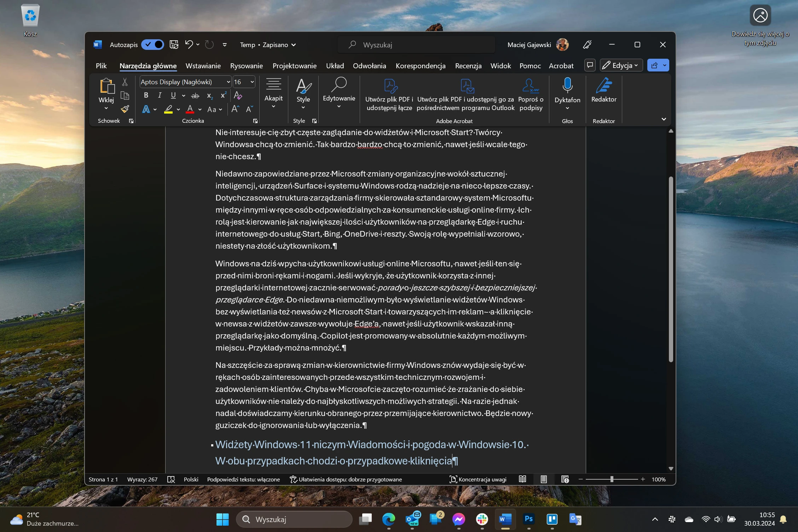Select the strikethrough text icon
Image resolution: width=798 pixels, height=532 pixels.
pyautogui.click(x=195, y=96)
